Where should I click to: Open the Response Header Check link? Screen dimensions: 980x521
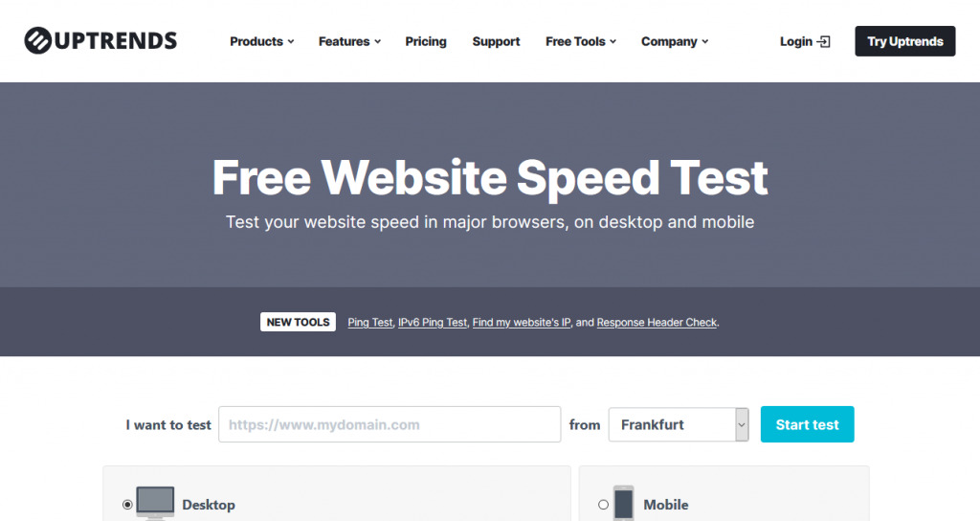pyautogui.click(x=657, y=322)
